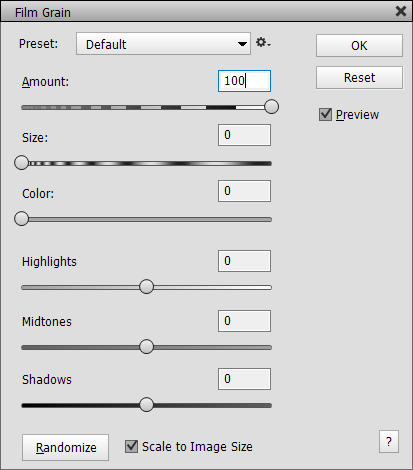Open the preset options gear menu

(x=263, y=43)
